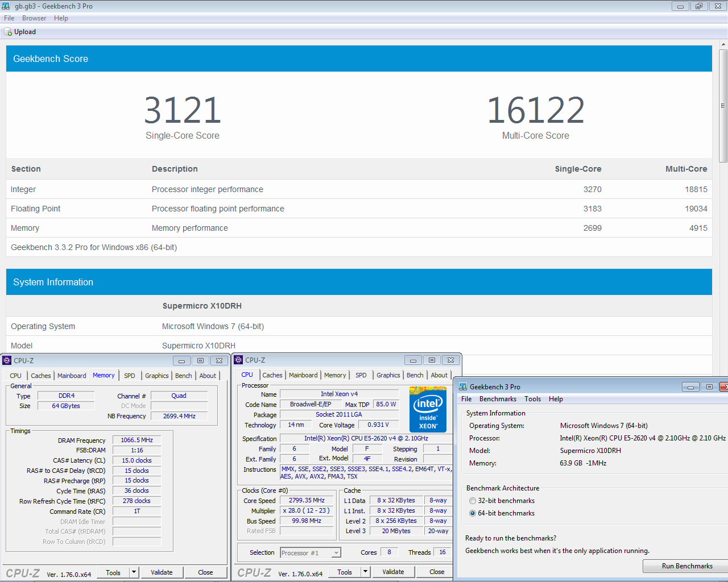Click multiplier value x 28.0
This screenshot has width=728, height=582.
pos(307,510)
